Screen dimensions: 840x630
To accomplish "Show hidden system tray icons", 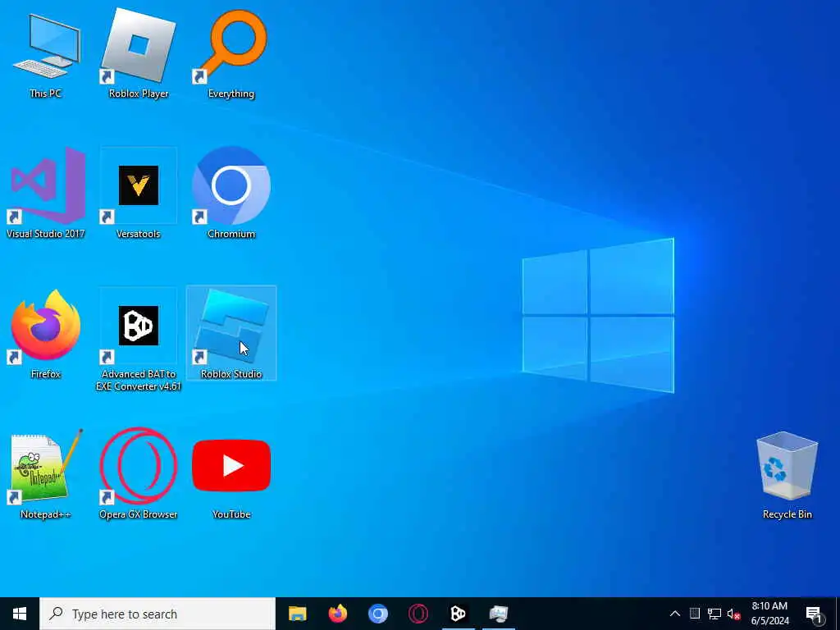I will point(675,614).
